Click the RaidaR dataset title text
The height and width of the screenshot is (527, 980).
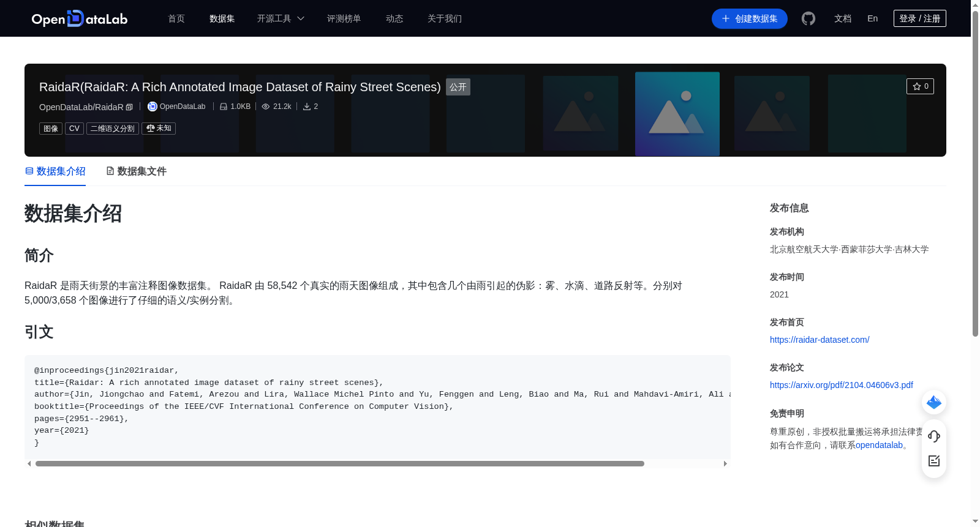pyautogui.click(x=240, y=87)
